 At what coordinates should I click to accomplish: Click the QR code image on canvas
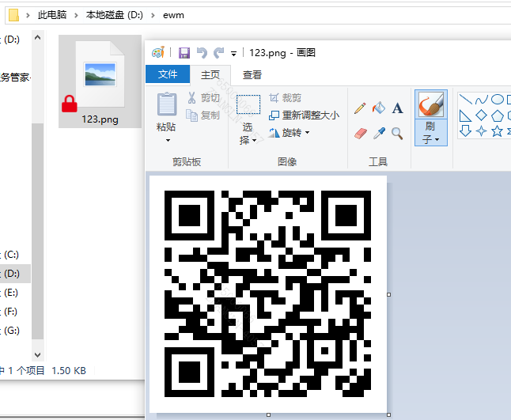pos(267,293)
